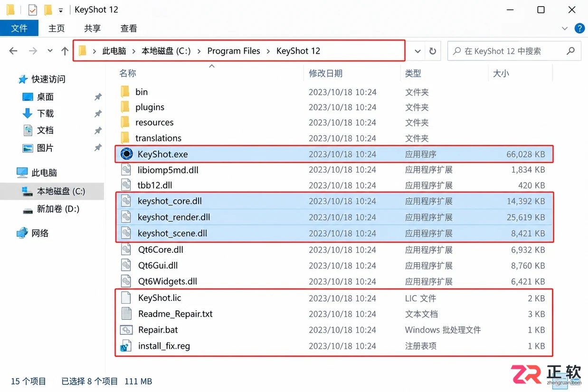
Task: Click the 注册表项 type cell
Action: (420, 346)
